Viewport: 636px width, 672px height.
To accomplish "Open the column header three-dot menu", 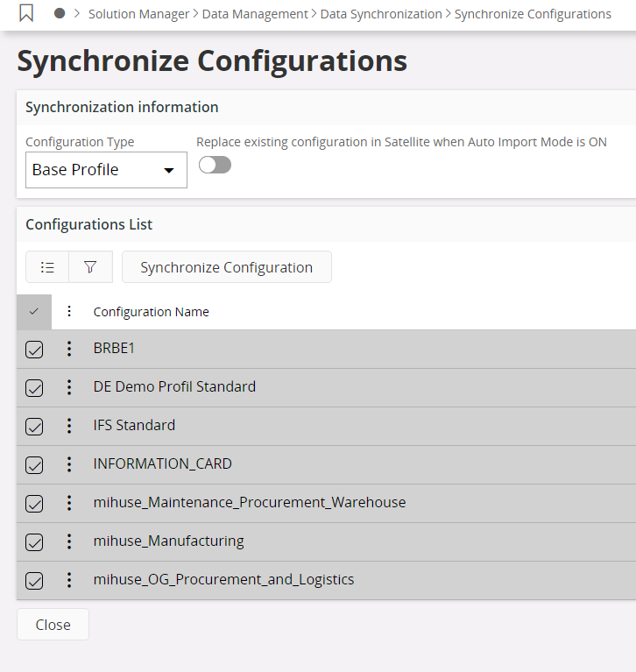I will (x=69, y=311).
